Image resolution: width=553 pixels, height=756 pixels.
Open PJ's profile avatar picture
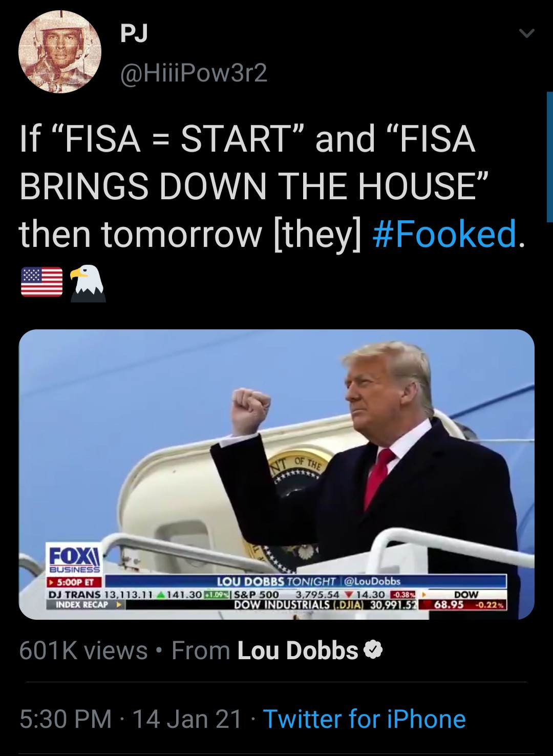pyautogui.click(x=60, y=52)
